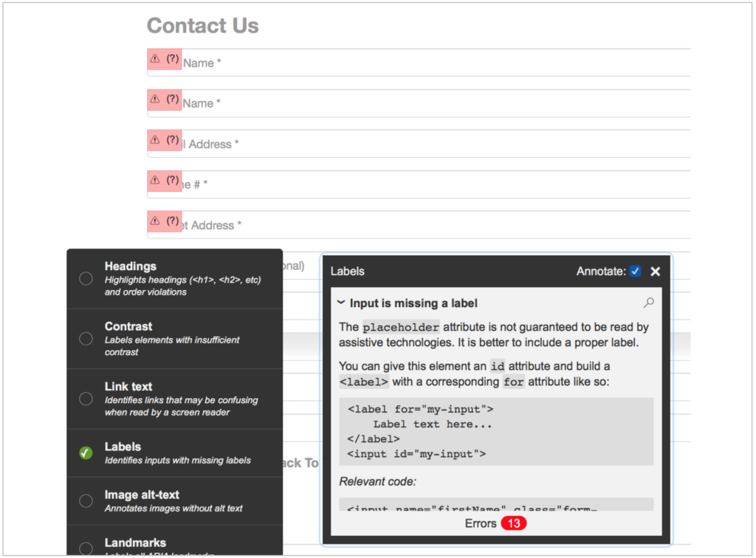Click 'Identifies links that may be confusing' text
This screenshot has width=756, height=558.
182,406
